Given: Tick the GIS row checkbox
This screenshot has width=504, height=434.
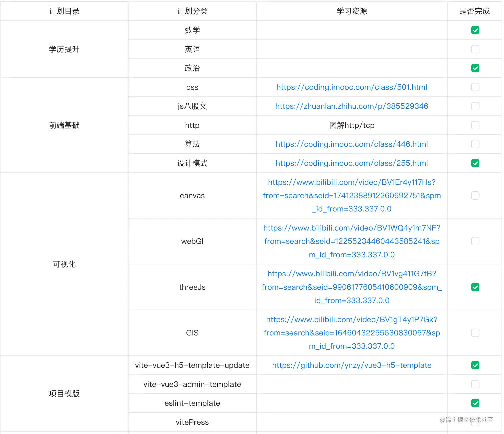Looking at the screenshot, I should (475, 333).
